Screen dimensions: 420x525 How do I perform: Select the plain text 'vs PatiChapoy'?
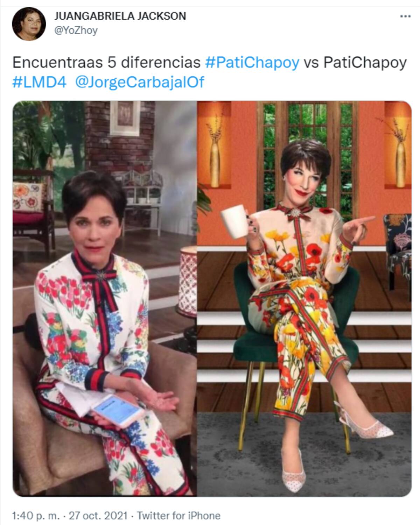(355, 63)
